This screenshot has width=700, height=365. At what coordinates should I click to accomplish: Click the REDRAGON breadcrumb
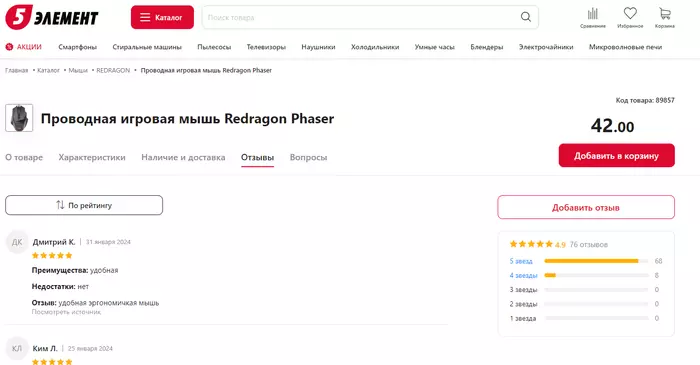pos(113,70)
